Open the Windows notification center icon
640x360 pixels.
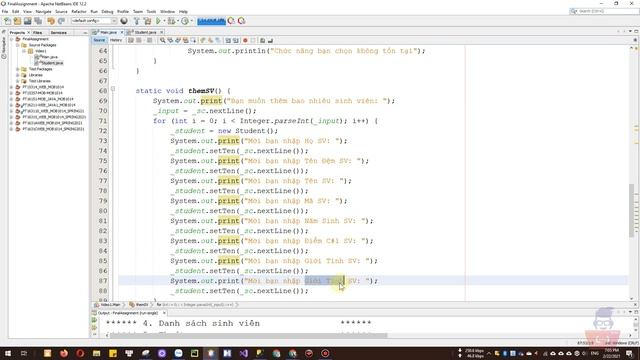coord(629,353)
